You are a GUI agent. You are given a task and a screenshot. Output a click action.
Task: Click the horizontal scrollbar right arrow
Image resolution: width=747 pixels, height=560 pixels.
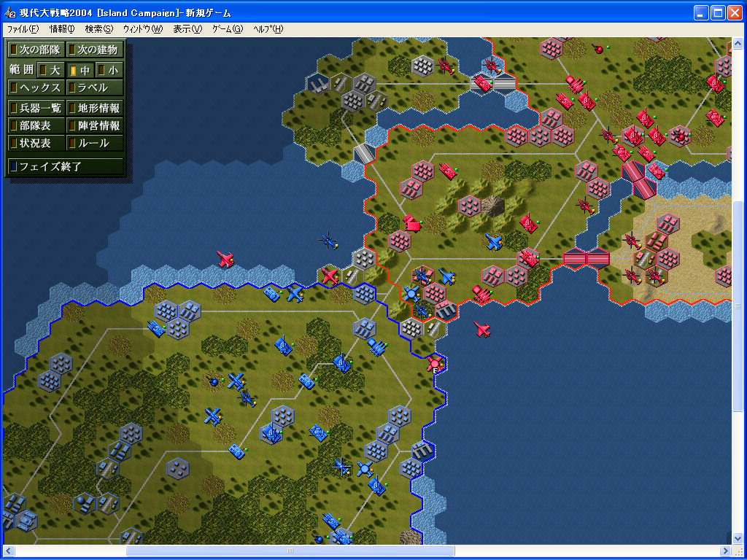tap(726, 551)
